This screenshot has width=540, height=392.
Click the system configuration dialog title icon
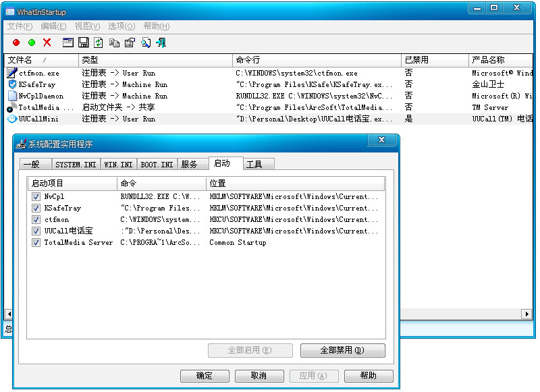coord(21,144)
